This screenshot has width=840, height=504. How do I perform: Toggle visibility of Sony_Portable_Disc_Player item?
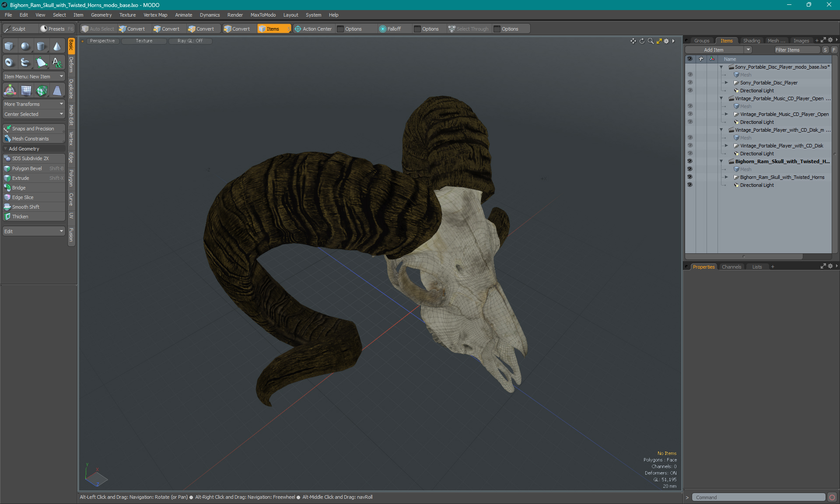coord(690,83)
